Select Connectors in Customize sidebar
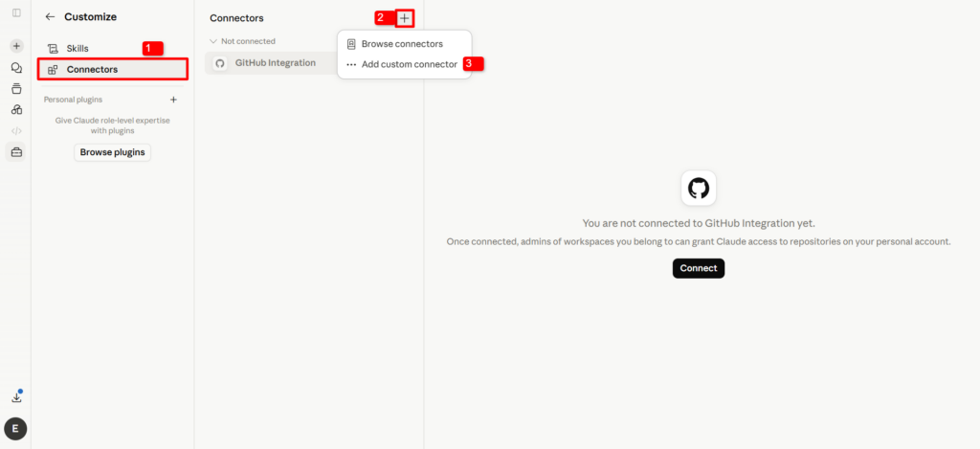Screen dimensions: 980x449 click(113, 70)
